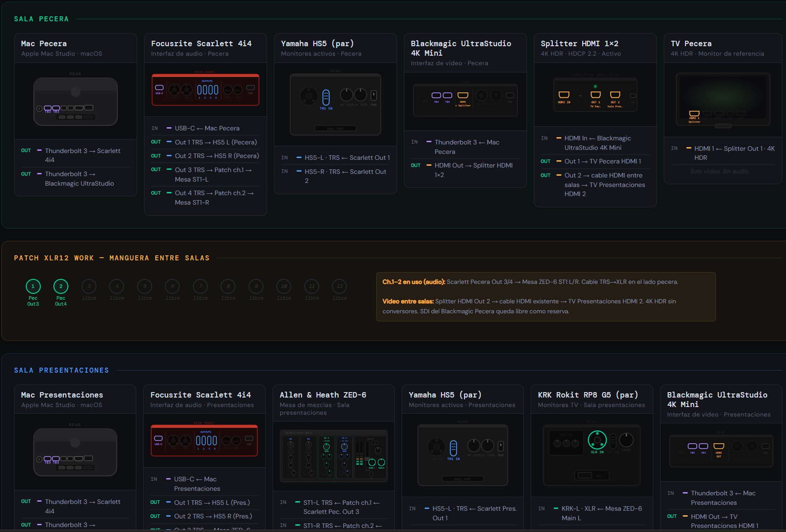Click the green status LED on Splitter
The width and height of the screenshot is (786, 532).
tap(595, 86)
